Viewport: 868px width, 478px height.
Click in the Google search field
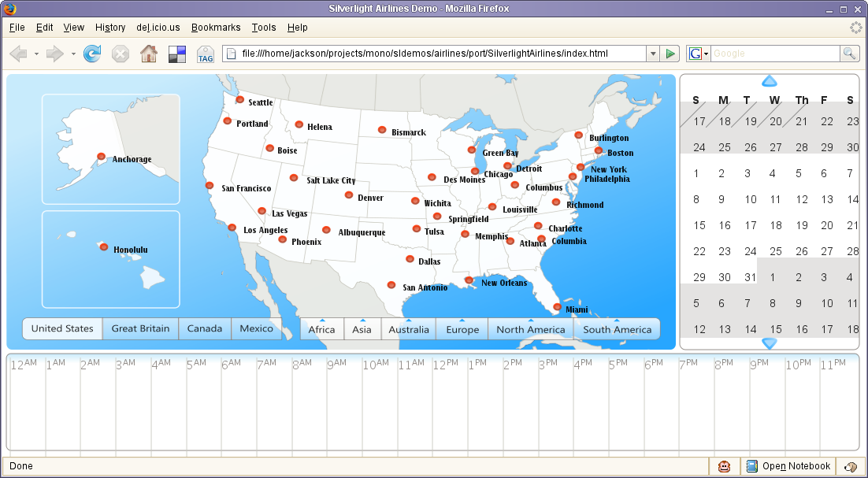point(775,54)
